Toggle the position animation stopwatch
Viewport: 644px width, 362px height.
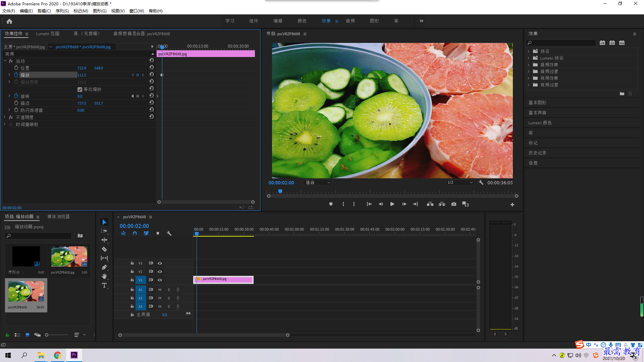(x=16, y=68)
